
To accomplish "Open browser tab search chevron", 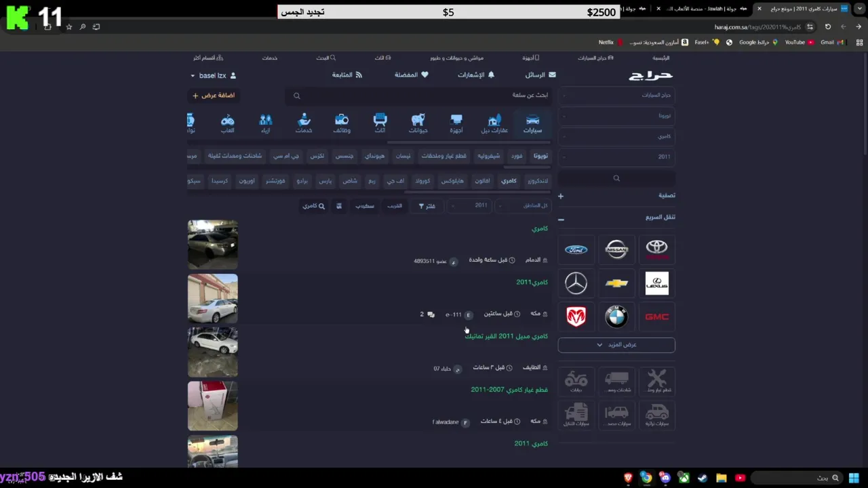I will (x=859, y=9).
